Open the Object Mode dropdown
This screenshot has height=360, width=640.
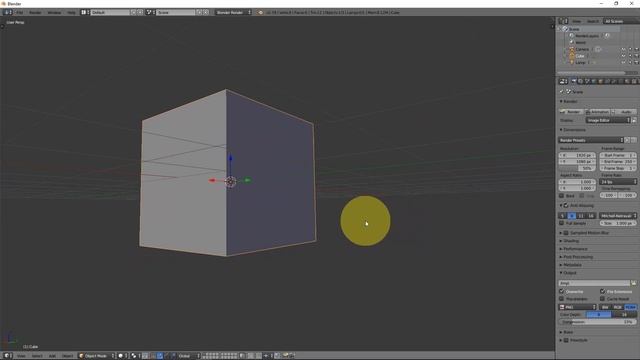click(x=96, y=356)
